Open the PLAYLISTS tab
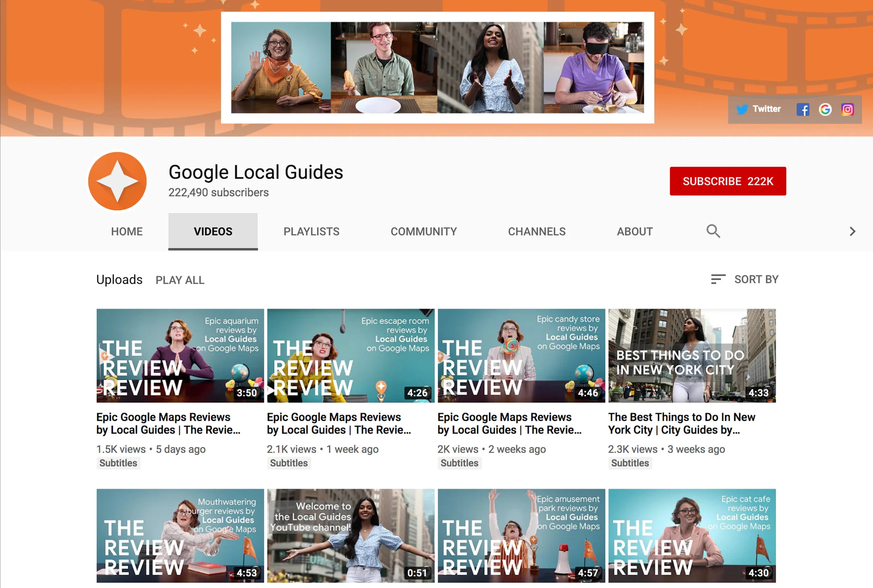This screenshot has width=873, height=588. 311,231
